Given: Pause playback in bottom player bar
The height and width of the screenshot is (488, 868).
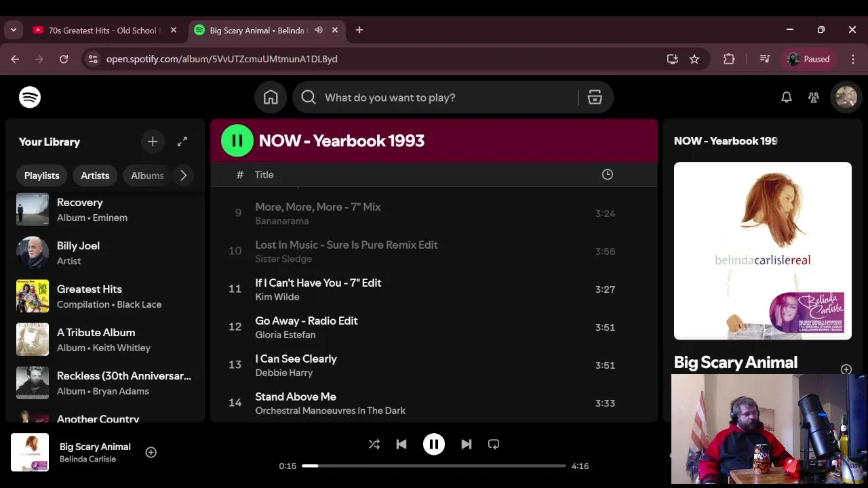Looking at the screenshot, I should (x=434, y=444).
